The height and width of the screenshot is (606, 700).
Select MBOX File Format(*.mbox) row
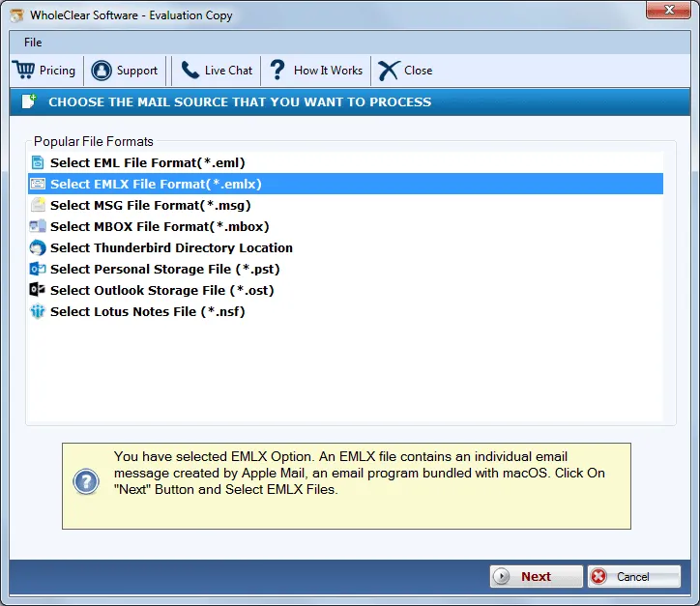point(345,226)
